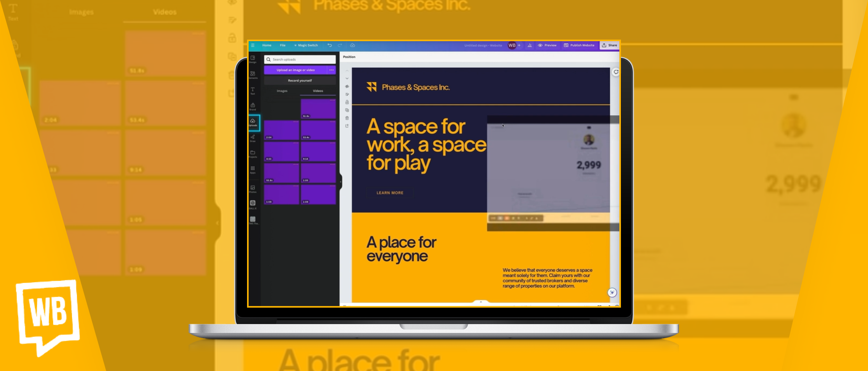Move page up with chevron arrow
The width and height of the screenshot is (868, 371).
click(x=347, y=71)
